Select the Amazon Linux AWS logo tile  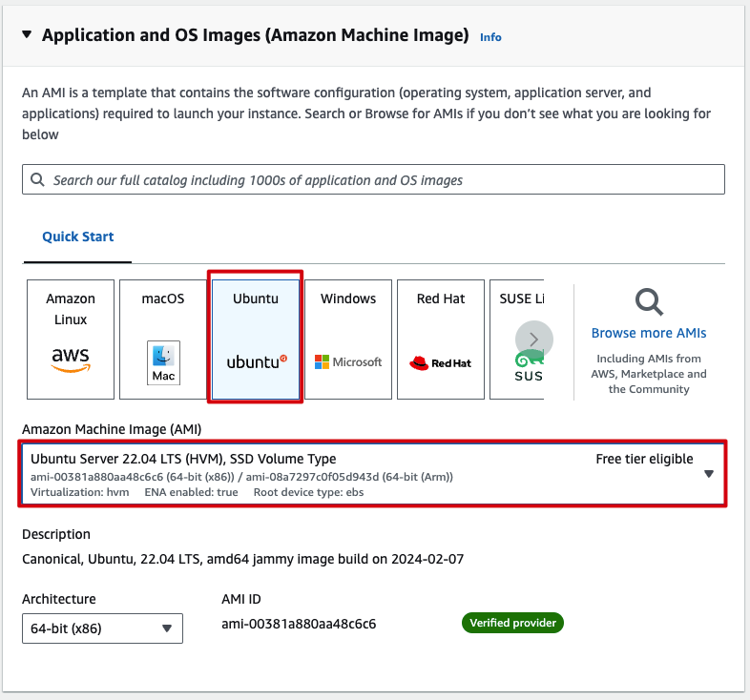click(x=71, y=339)
